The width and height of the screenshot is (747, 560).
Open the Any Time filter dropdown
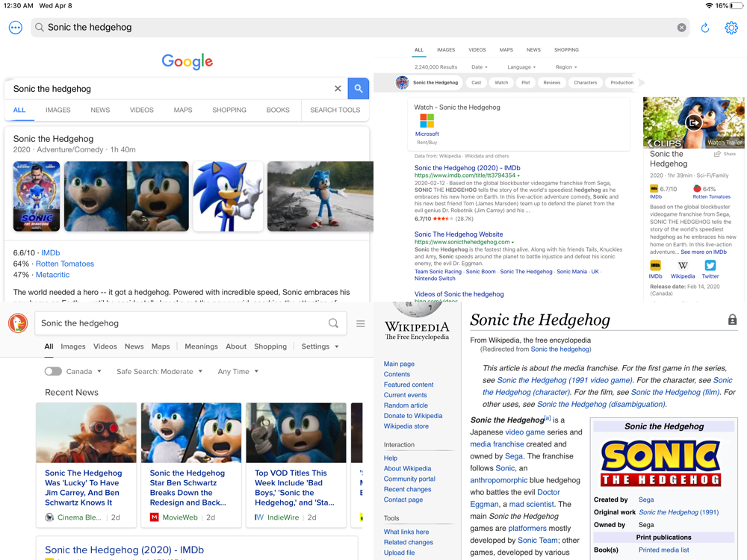click(x=238, y=371)
